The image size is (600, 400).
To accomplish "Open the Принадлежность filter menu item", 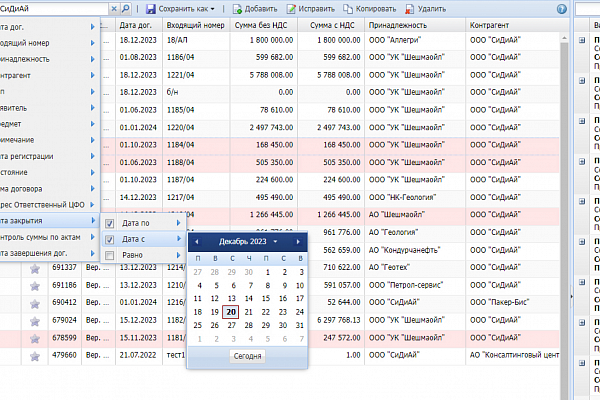I will tap(49, 59).
